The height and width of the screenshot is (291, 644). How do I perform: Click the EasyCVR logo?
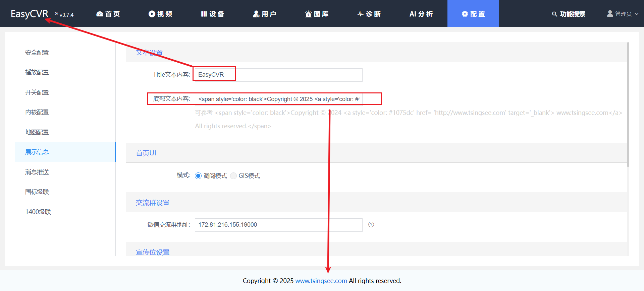tap(30, 14)
